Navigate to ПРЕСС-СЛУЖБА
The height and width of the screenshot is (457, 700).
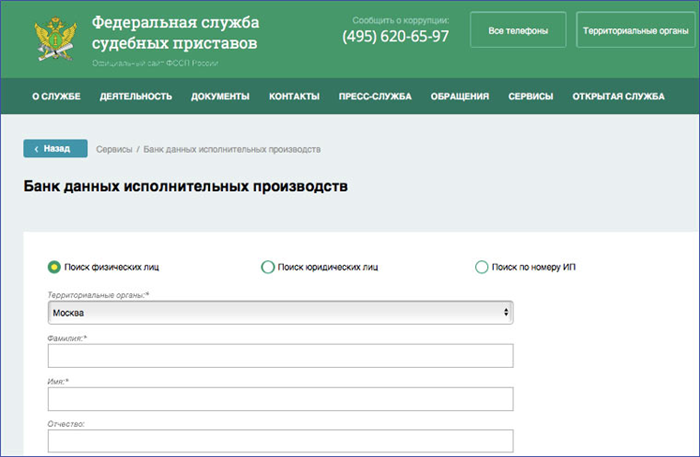tap(375, 96)
